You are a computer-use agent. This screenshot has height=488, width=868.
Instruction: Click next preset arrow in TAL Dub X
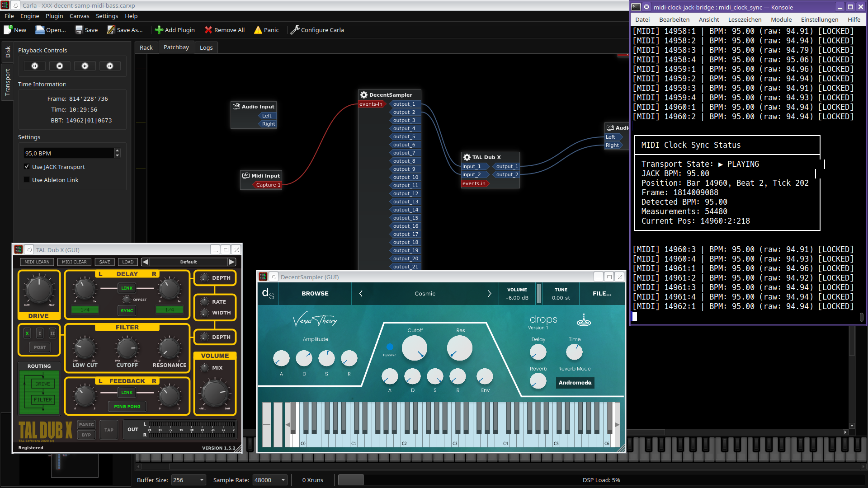(231, 262)
